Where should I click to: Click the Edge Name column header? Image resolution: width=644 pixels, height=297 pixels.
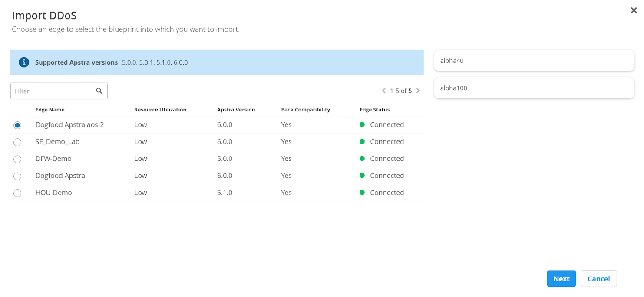click(x=50, y=110)
